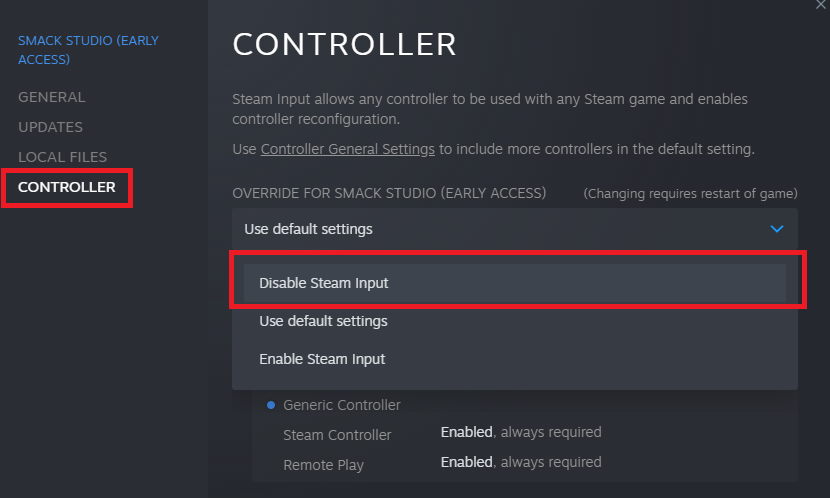This screenshot has width=830, height=498.
Task: Click Enabled status next to Remote Play
Action: [466, 462]
